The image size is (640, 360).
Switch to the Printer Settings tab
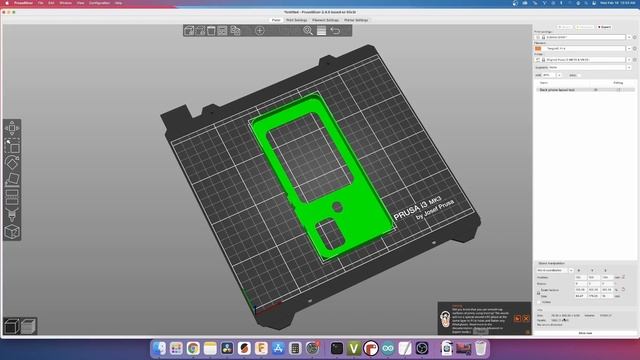(356, 20)
